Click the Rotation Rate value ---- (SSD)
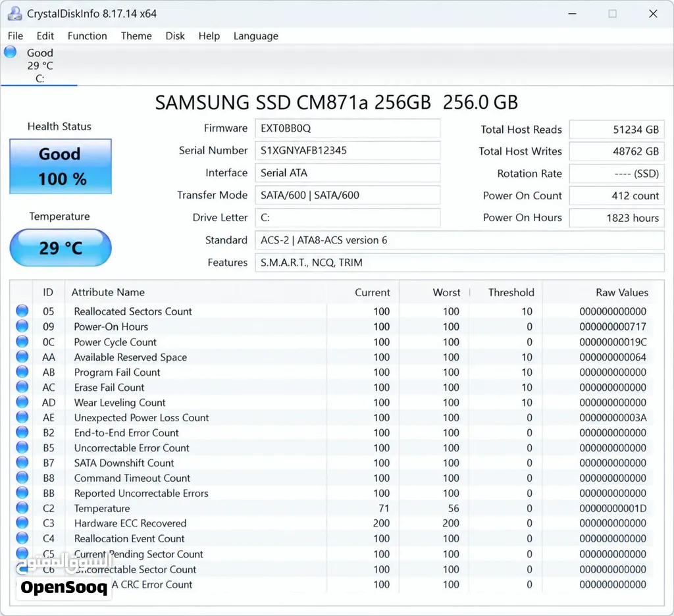 [x=617, y=174]
